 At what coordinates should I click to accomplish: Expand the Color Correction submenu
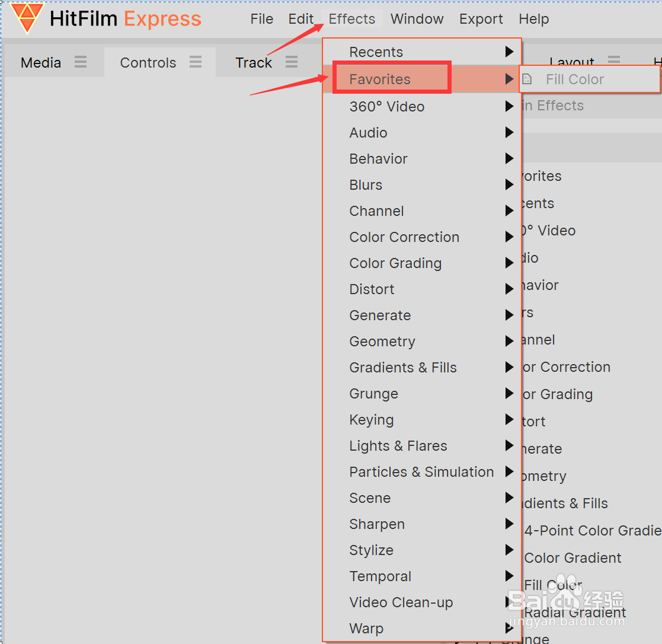(422, 237)
